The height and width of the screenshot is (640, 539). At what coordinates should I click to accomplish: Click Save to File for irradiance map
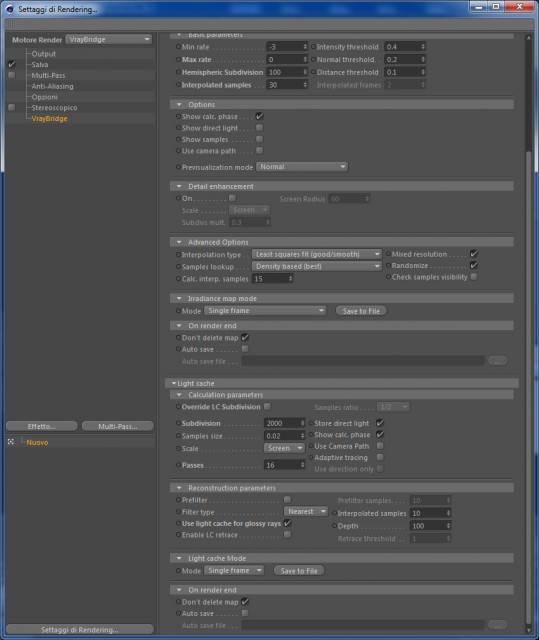(361, 311)
